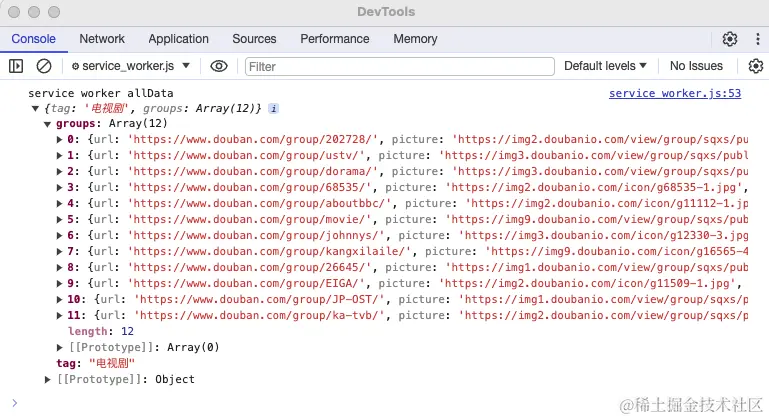This screenshot has width=769, height=420.
Task: Expand the [[Prototype]]: Array(0) node
Action: point(59,347)
